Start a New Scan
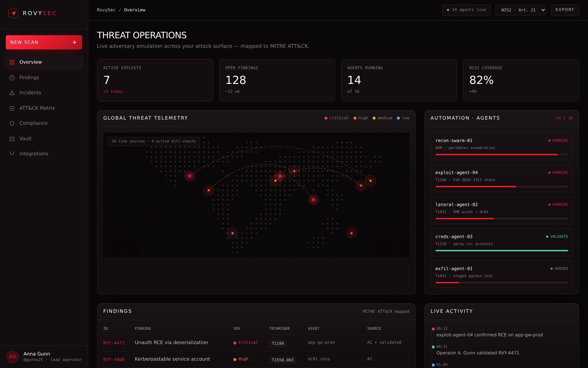This screenshot has width=588, height=368. (44, 42)
